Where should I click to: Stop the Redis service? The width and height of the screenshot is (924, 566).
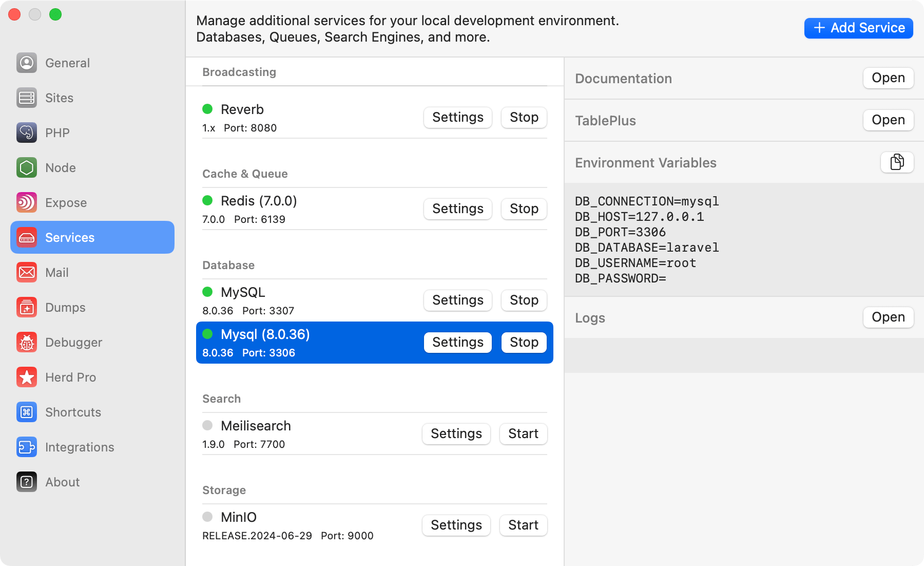pos(524,209)
